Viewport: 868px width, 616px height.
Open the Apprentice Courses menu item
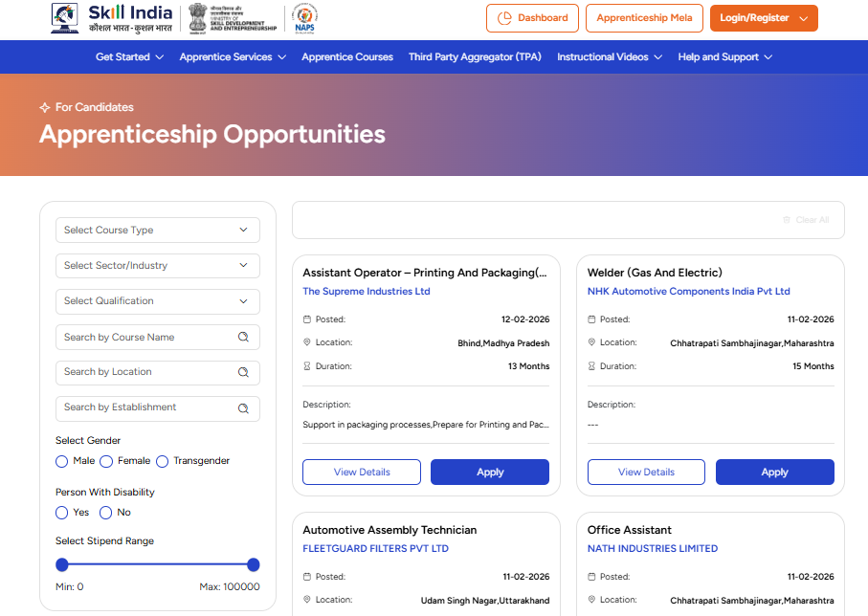[x=347, y=57]
